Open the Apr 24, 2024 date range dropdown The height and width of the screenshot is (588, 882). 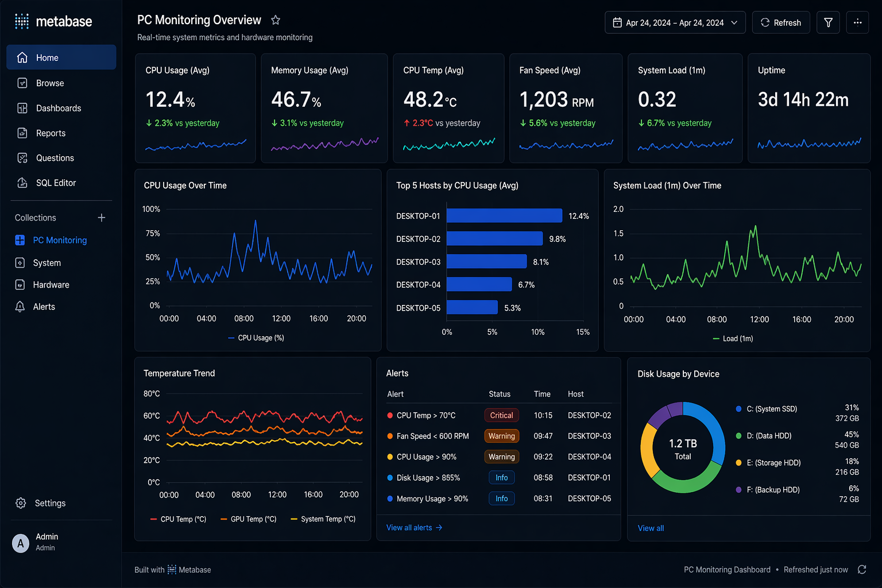[675, 22]
